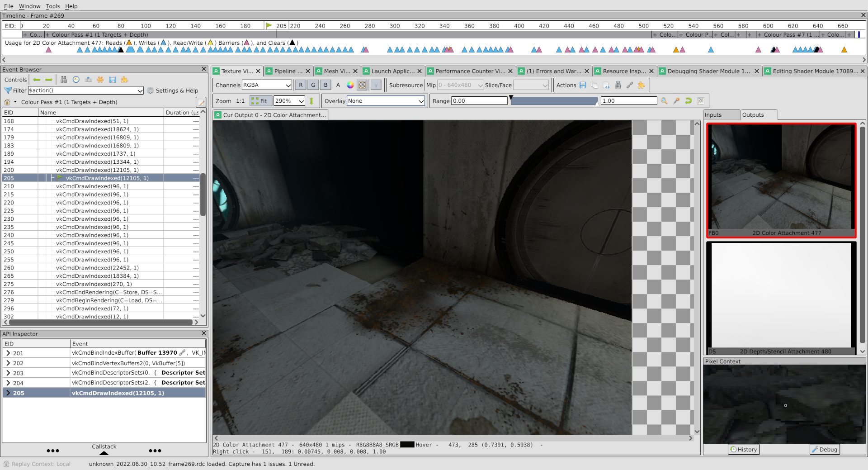Screen dimensions: 868x470
Task: Click the green flag marker in timeline
Action: point(269,26)
